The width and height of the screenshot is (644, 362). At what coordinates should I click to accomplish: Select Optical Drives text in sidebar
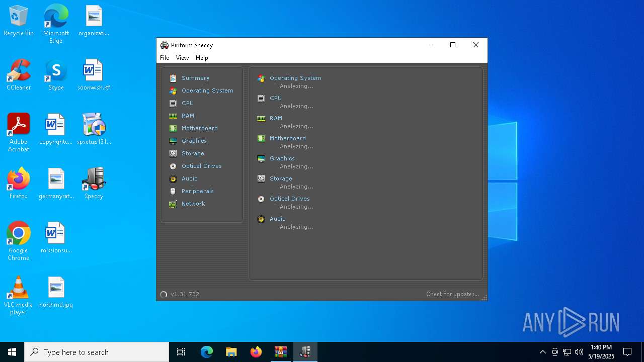tap(202, 166)
